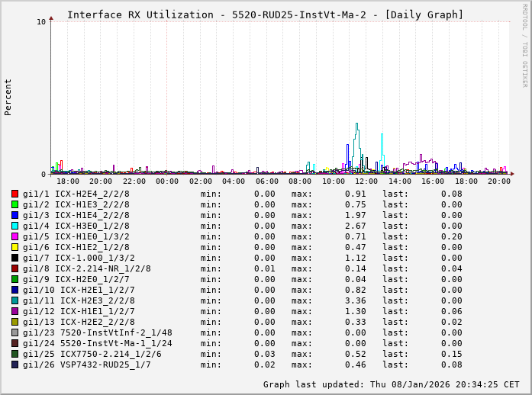Viewport: 532px width, 395px height.
Task: Click legend label gi1/10 ICX-H2E1_1/2/7
Action: [x=79, y=291]
